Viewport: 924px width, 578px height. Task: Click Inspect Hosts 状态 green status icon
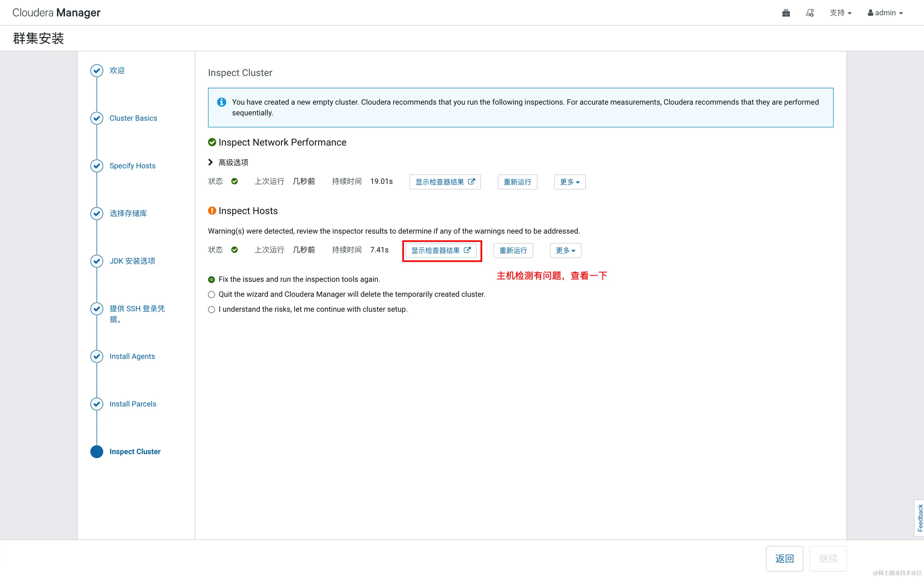(x=234, y=250)
